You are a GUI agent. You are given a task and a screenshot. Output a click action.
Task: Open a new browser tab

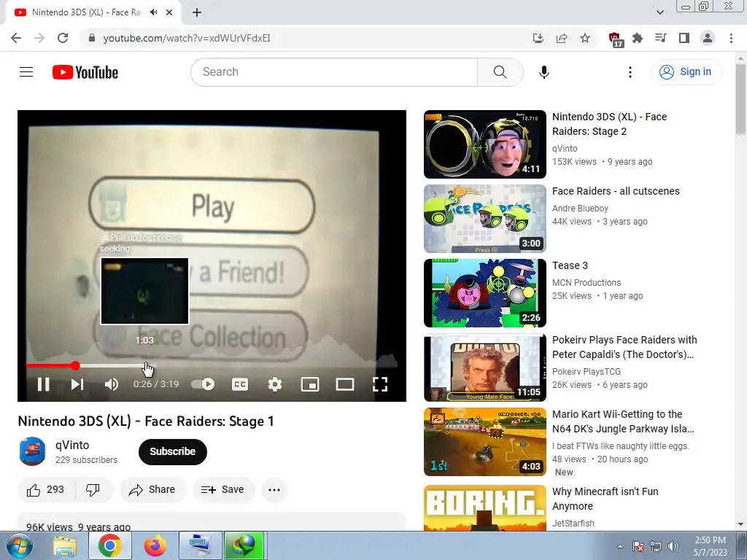197,13
